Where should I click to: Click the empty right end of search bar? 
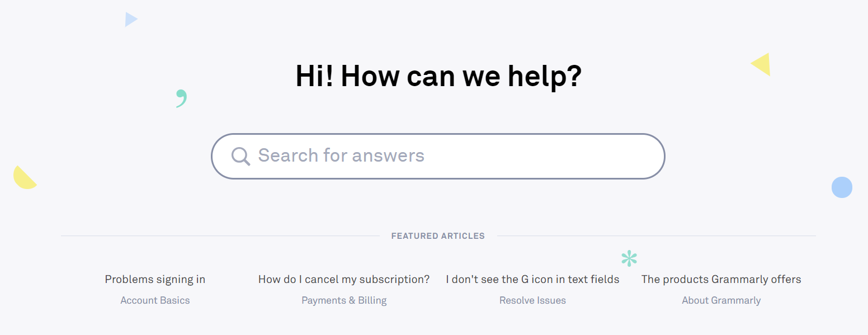[x=615, y=156]
